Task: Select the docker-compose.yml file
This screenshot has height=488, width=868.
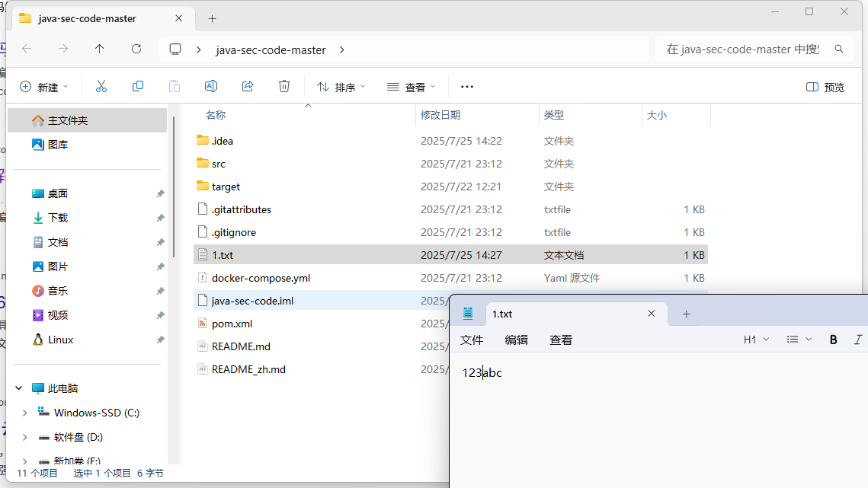Action: click(450, 278)
